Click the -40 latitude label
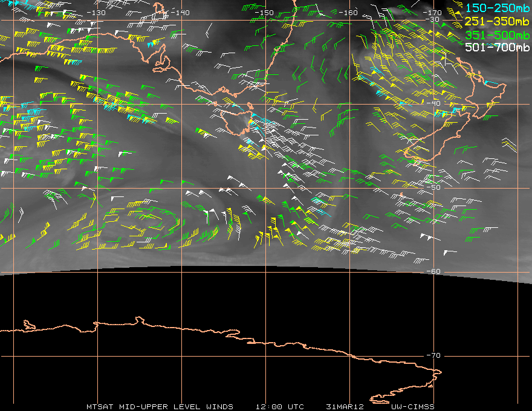 tap(433, 103)
